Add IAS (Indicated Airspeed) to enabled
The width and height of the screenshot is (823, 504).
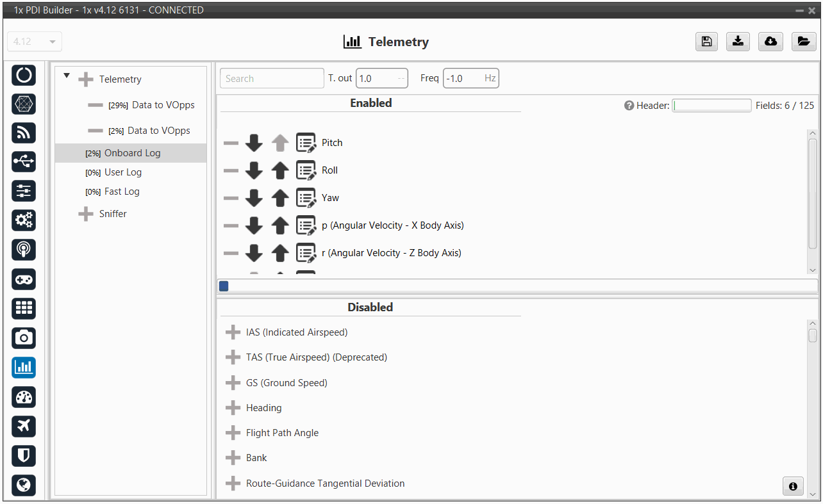[233, 332]
